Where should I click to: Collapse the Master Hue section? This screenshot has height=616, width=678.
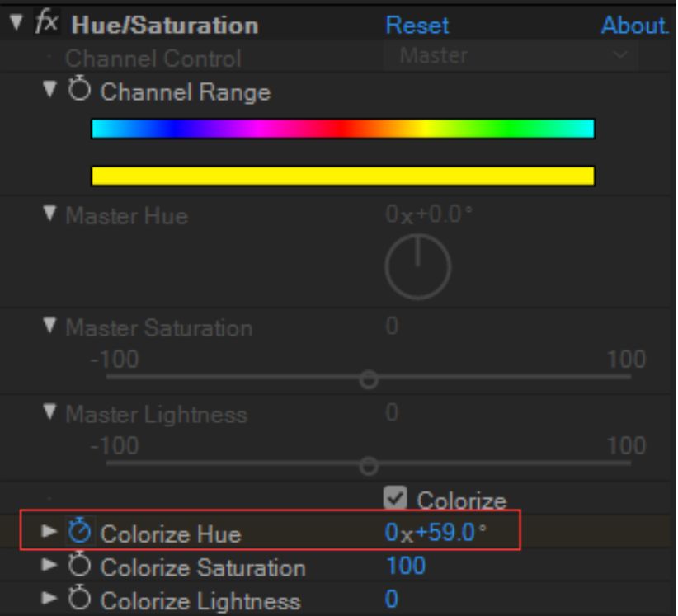[x=51, y=217]
